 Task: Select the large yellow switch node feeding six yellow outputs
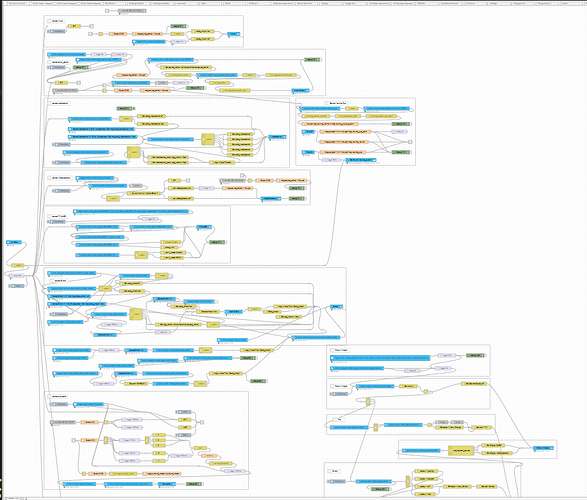(x=208, y=139)
